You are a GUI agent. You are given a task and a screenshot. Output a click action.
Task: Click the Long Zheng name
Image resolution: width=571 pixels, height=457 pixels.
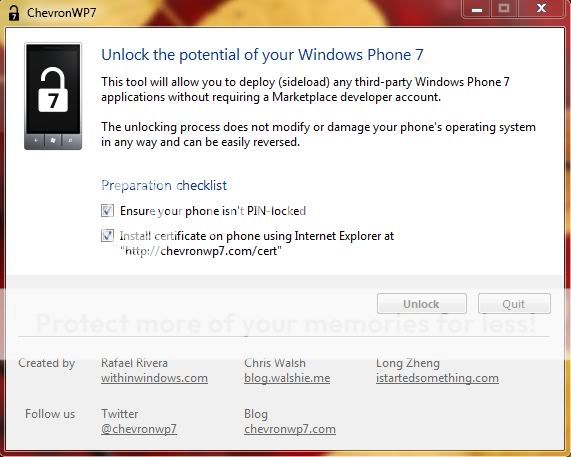coord(408,363)
